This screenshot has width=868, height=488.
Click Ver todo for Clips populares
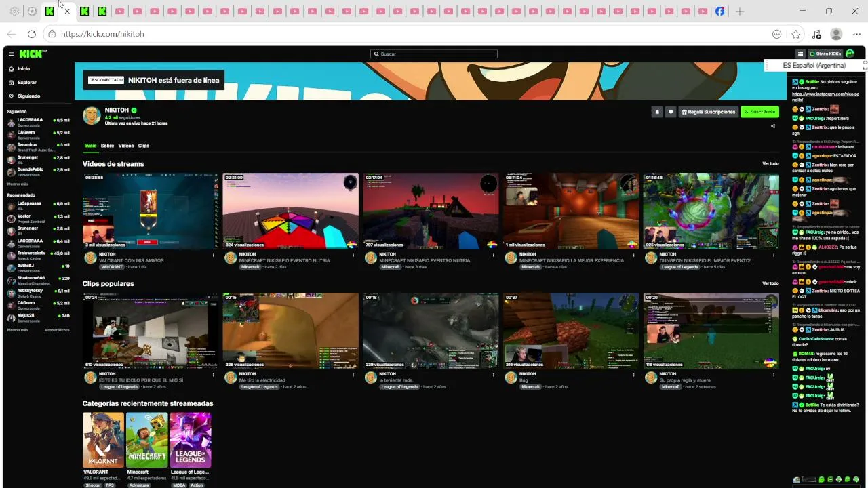(770, 283)
